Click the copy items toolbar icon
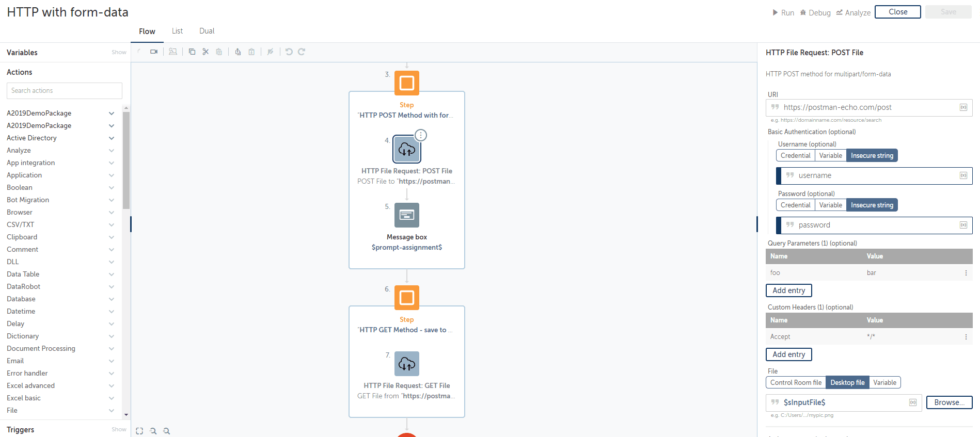Image resolution: width=980 pixels, height=437 pixels. tap(192, 52)
